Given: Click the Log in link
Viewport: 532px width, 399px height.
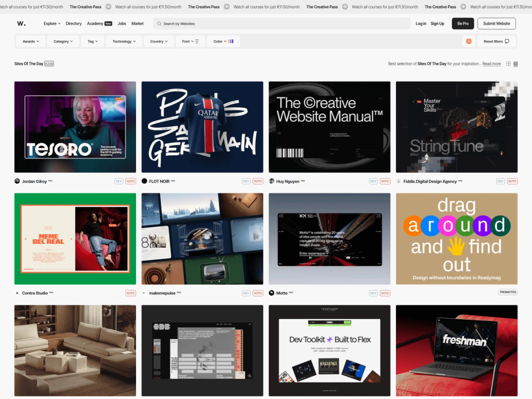Looking at the screenshot, I should coord(421,23).
